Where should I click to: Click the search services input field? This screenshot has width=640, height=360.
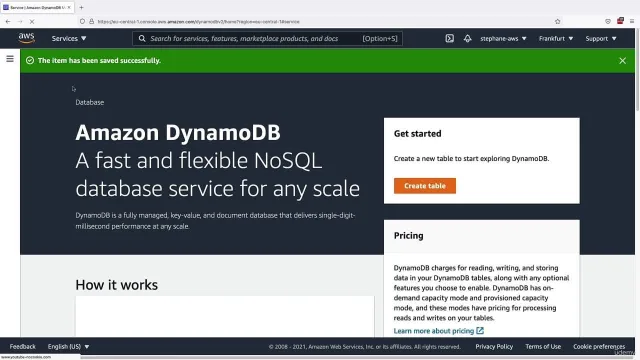(x=267, y=38)
